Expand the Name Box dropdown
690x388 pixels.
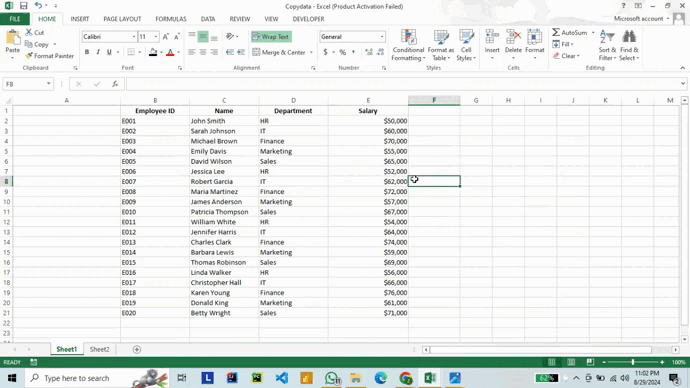48,84
